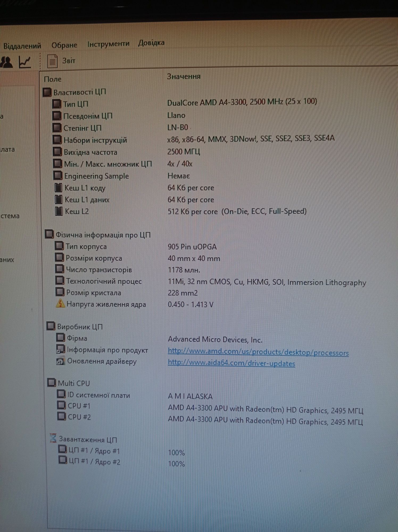This screenshot has width=398, height=532.
Task: Select the Немає Engineering Sample value
Action: tap(179, 176)
